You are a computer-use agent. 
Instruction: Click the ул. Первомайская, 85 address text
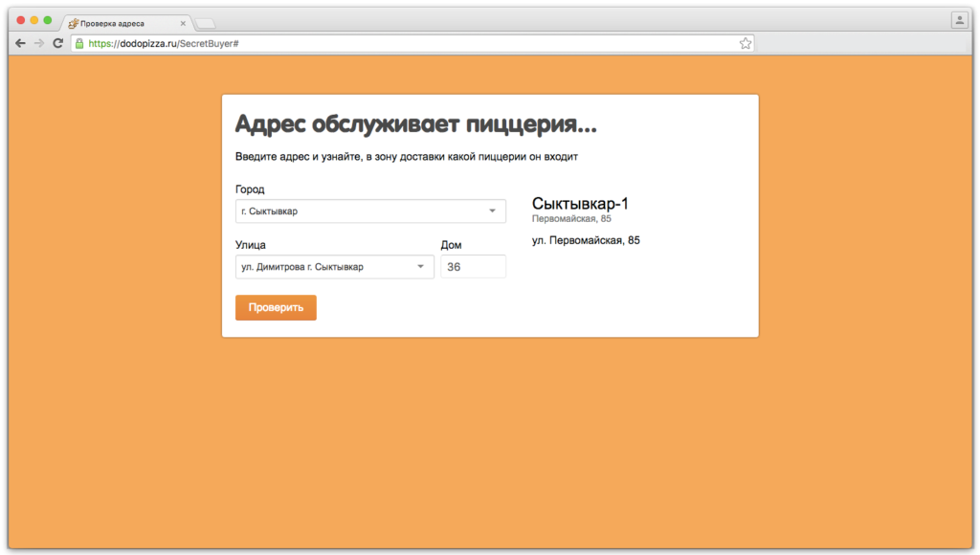(586, 240)
